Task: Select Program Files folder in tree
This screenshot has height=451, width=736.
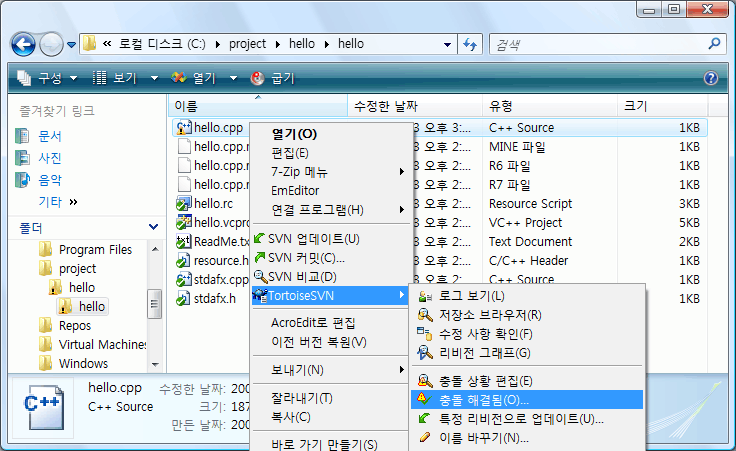Action: 95,250
